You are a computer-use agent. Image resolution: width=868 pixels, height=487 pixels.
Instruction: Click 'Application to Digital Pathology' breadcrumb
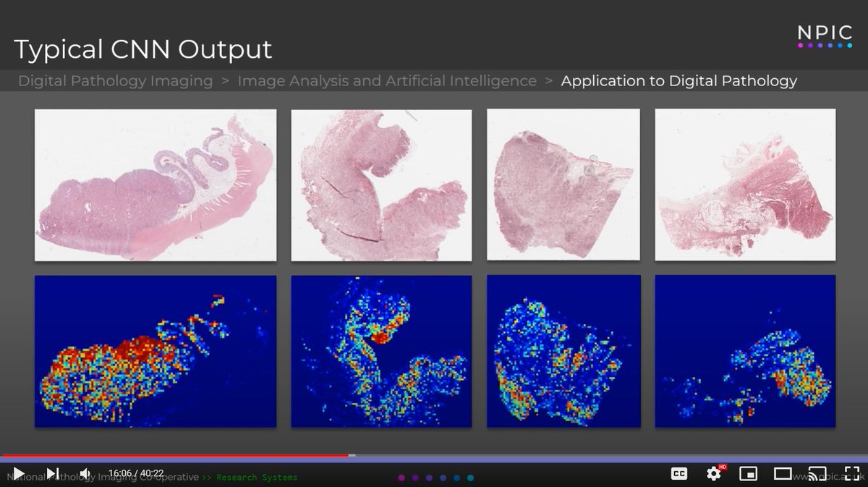click(x=679, y=81)
